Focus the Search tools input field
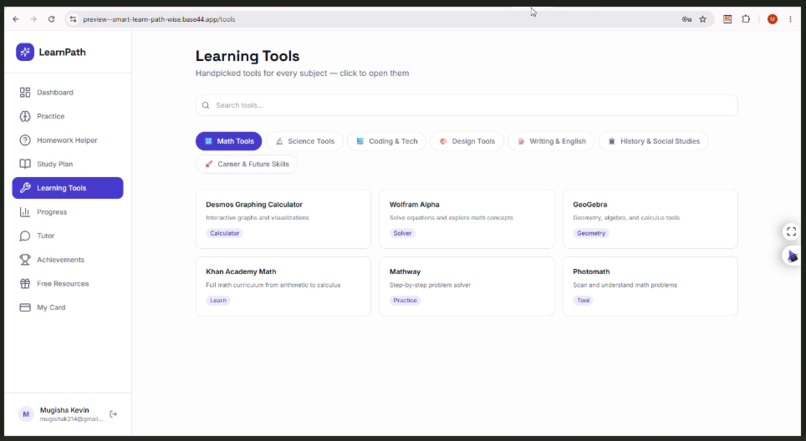Screen dimensions: 806x441 click(466, 105)
